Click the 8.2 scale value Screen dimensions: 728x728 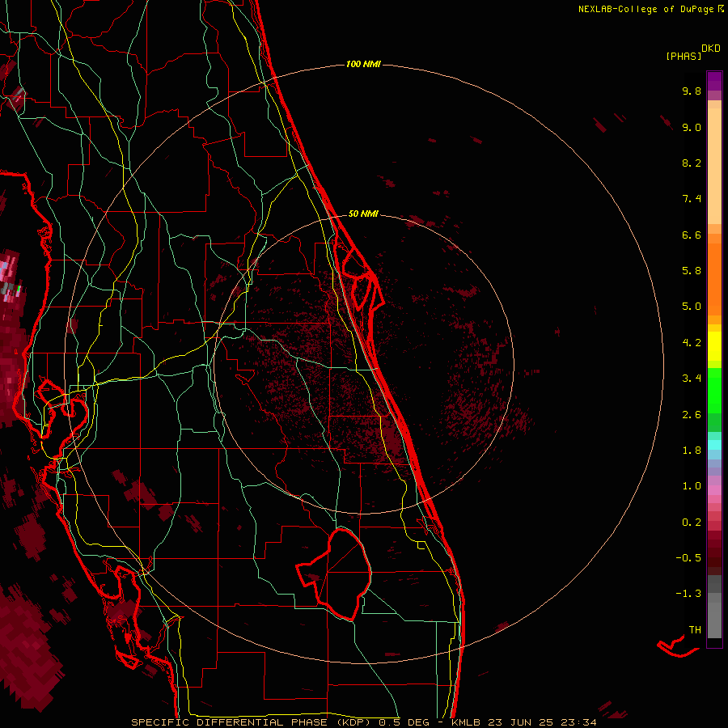(692, 163)
